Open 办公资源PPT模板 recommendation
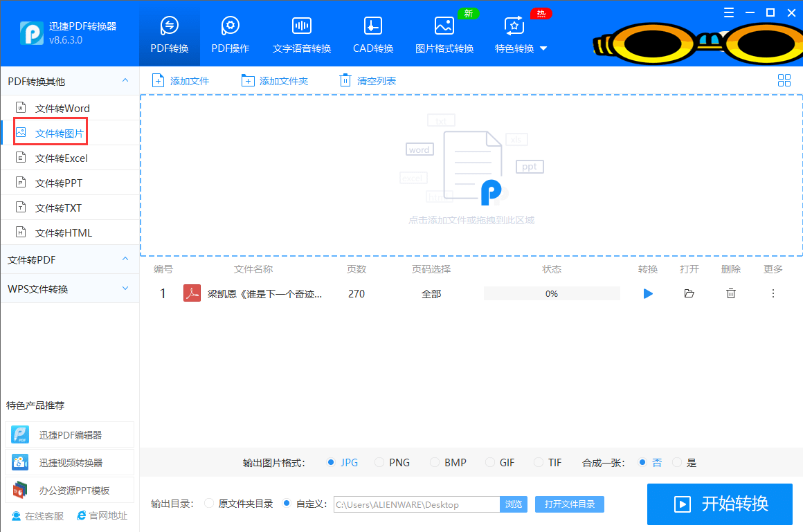The height and width of the screenshot is (532, 803). 70,490
